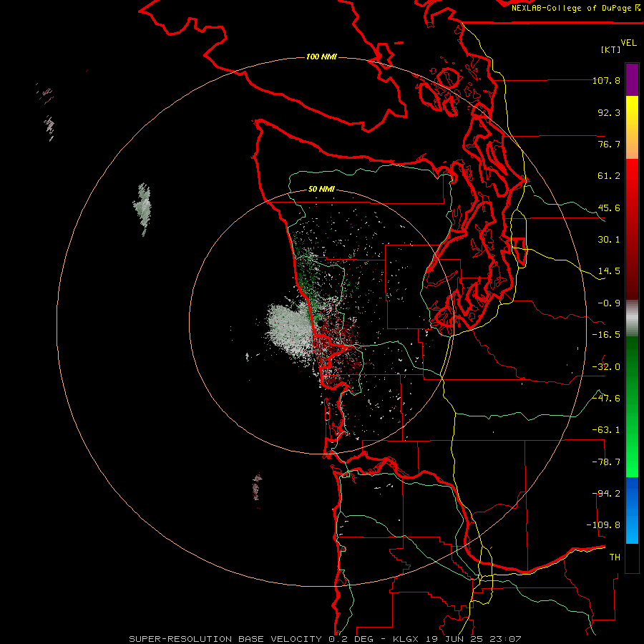644x644 pixels.
Task: Click the 30.1 velocity scale value
Action: point(609,240)
